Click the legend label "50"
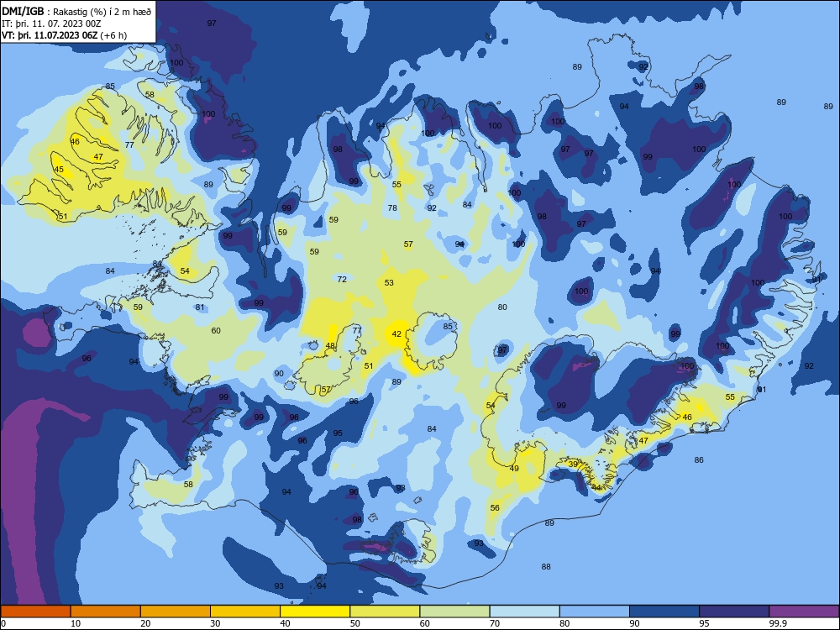The width and height of the screenshot is (840, 630). click(x=354, y=623)
